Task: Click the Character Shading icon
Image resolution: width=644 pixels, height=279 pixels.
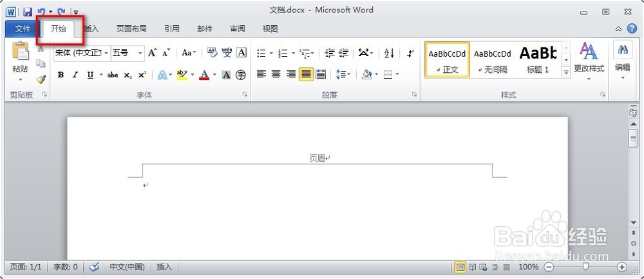Action: [x=226, y=75]
